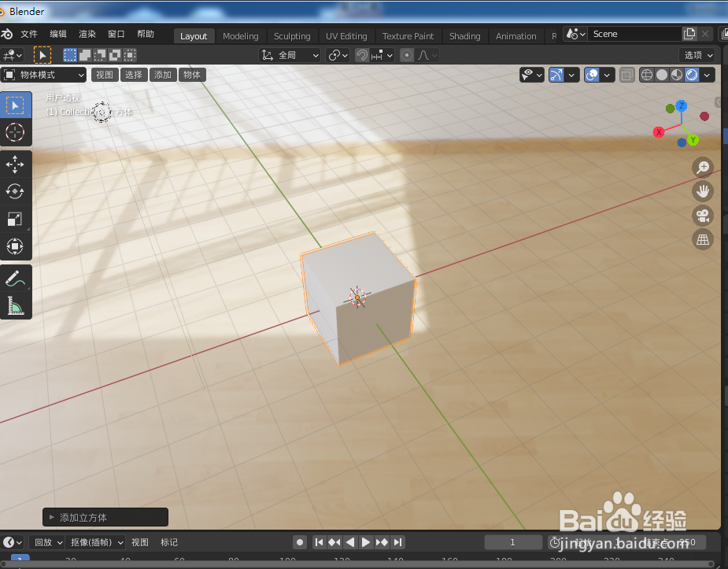Switch to the Shading workspace tab

465,36
